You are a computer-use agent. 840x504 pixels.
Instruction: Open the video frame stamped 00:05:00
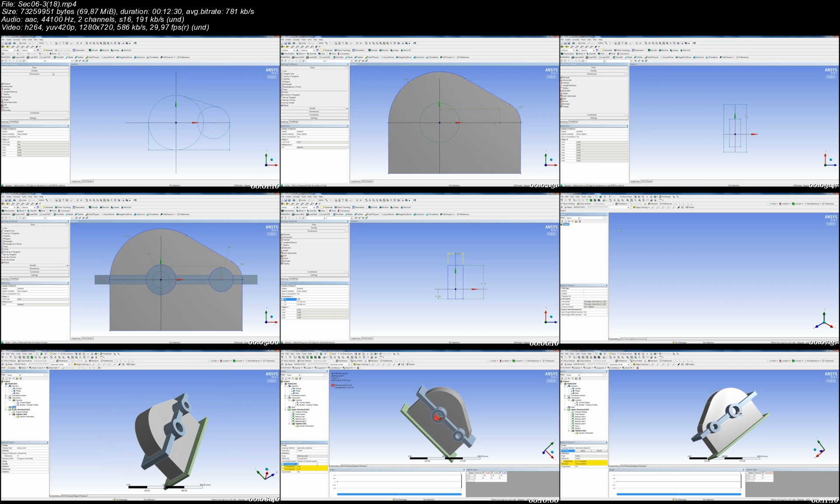tap(140, 268)
